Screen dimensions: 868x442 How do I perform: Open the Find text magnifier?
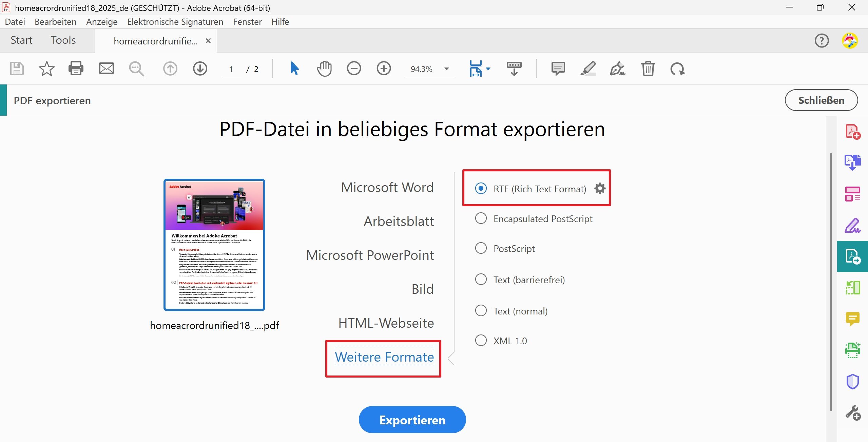136,69
